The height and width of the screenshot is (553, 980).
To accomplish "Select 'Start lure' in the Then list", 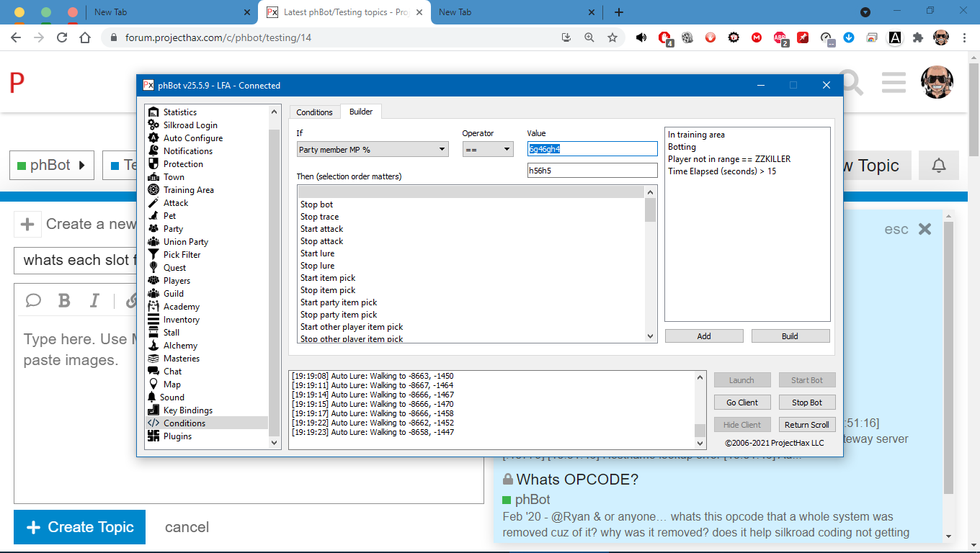I will [x=318, y=253].
